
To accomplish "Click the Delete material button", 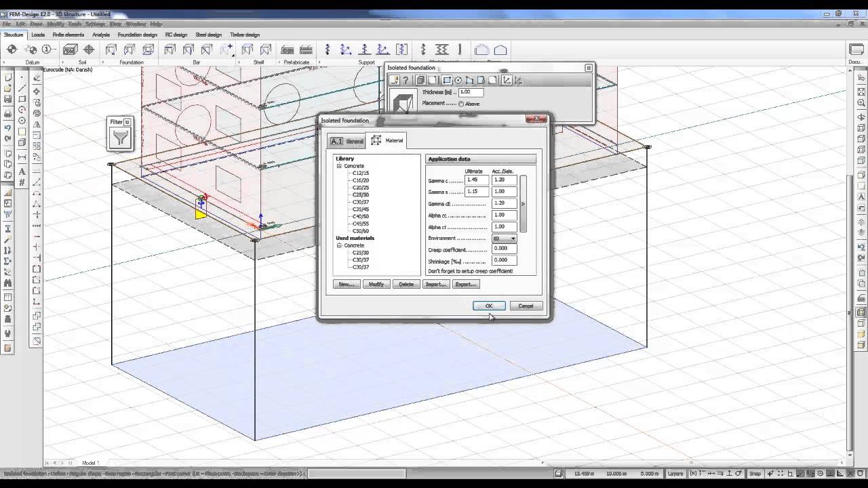I will 406,284.
